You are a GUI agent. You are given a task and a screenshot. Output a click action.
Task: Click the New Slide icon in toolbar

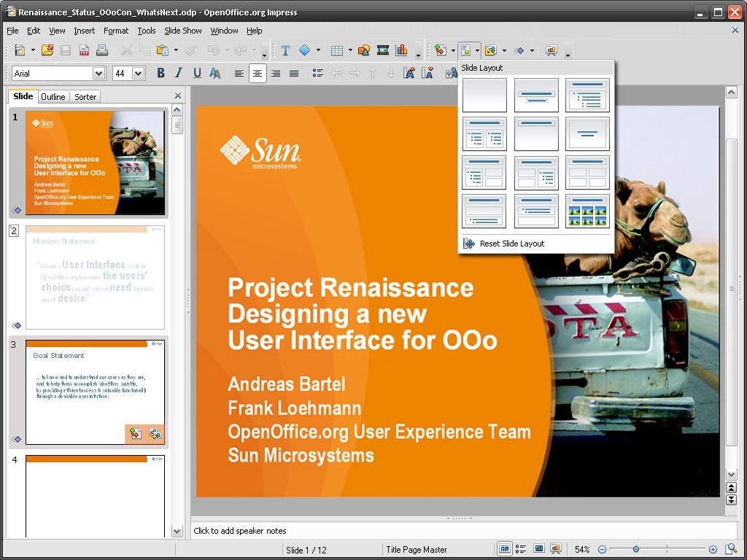click(441, 50)
